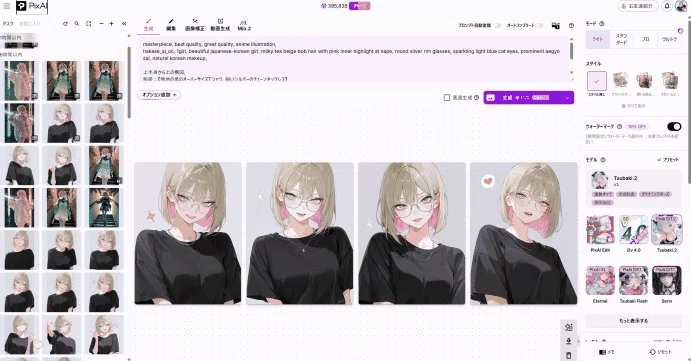Open the 動画生成 (video generation) tab
691x361 pixels.
220,25
